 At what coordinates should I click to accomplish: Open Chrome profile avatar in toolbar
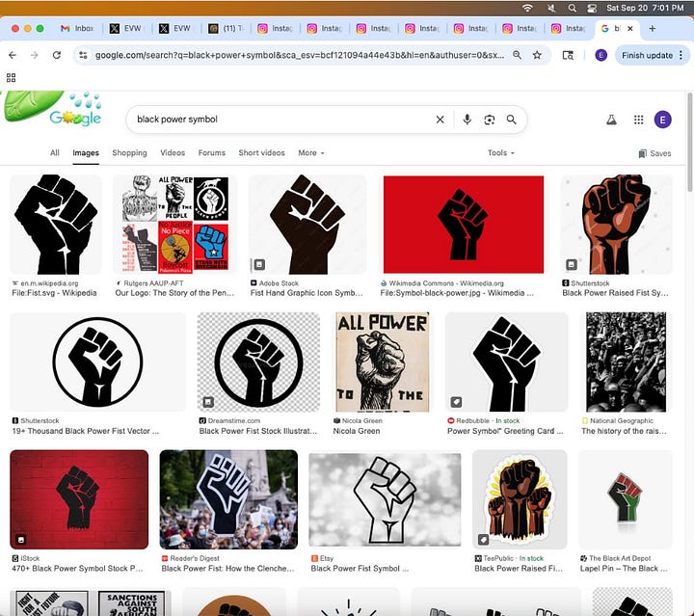point(601,55)
